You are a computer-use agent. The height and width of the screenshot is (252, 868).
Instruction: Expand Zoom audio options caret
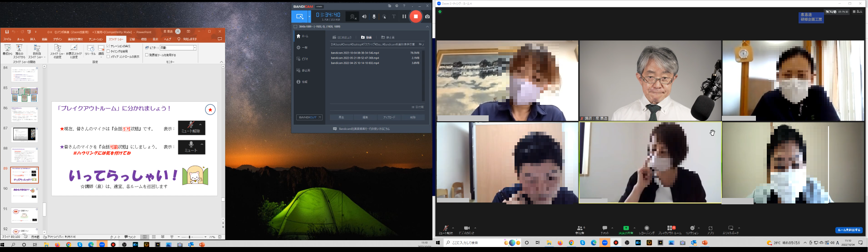click(453, 228)
